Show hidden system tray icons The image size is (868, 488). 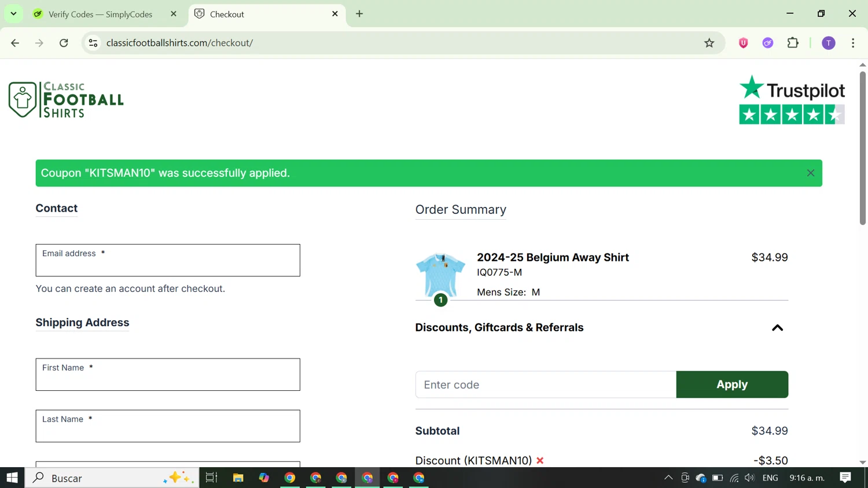click(668, 478)
